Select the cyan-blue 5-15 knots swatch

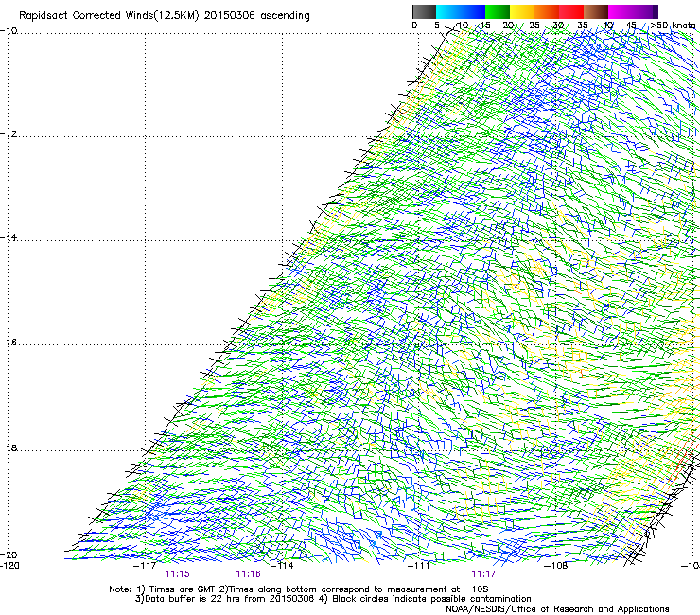click(x=461, y=11)
